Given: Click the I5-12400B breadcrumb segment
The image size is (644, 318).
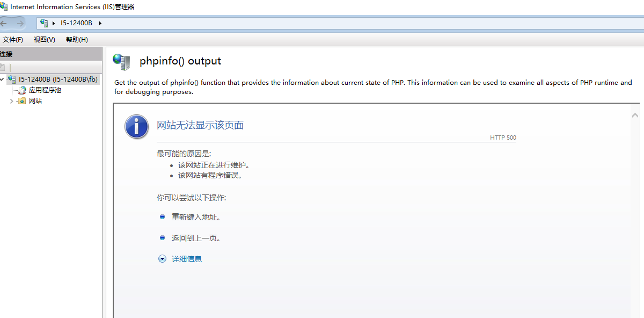Looking at the screenshot, I should [77, 23].
